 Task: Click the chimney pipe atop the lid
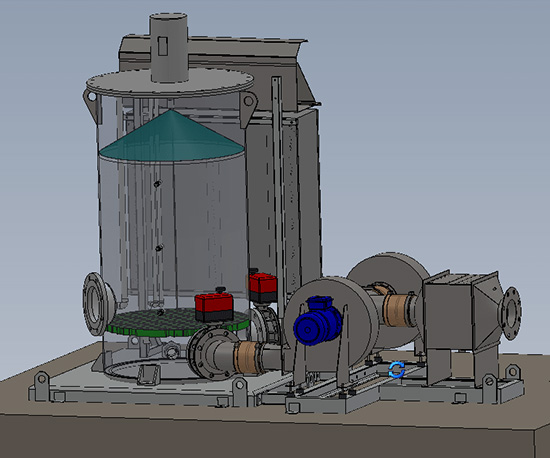(x=169, y=48)
